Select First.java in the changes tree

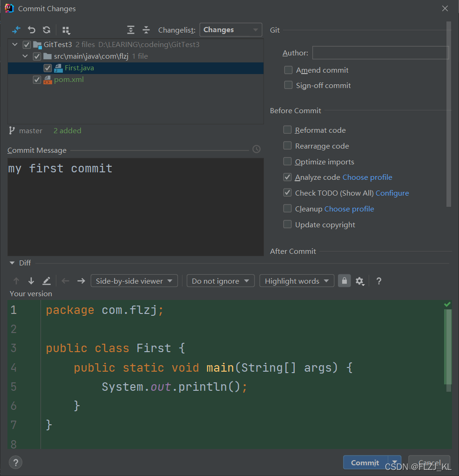click(135, 68)
